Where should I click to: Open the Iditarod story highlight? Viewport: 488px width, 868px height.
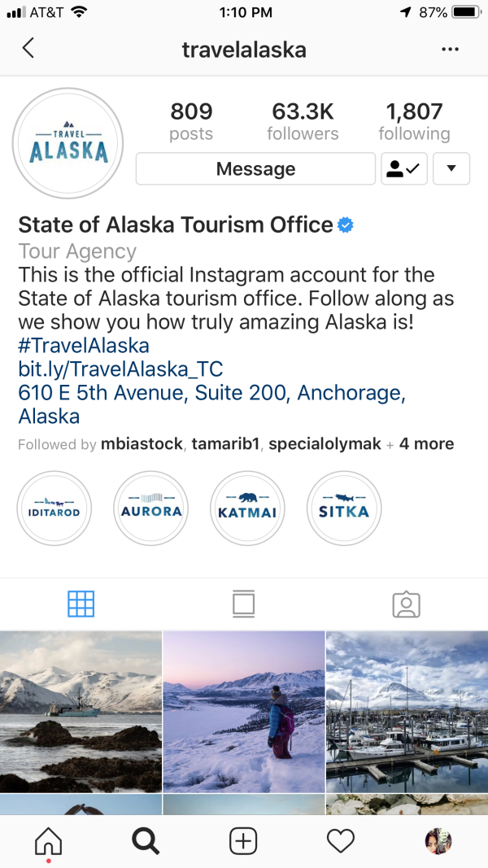55,508
